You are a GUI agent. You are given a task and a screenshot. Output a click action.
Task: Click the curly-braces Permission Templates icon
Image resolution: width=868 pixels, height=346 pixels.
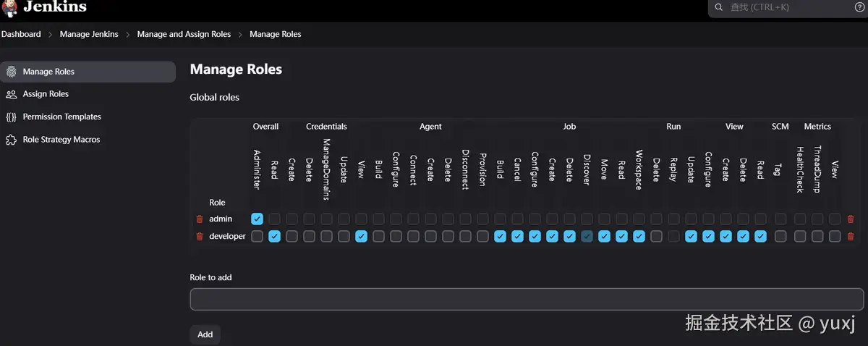11,117
